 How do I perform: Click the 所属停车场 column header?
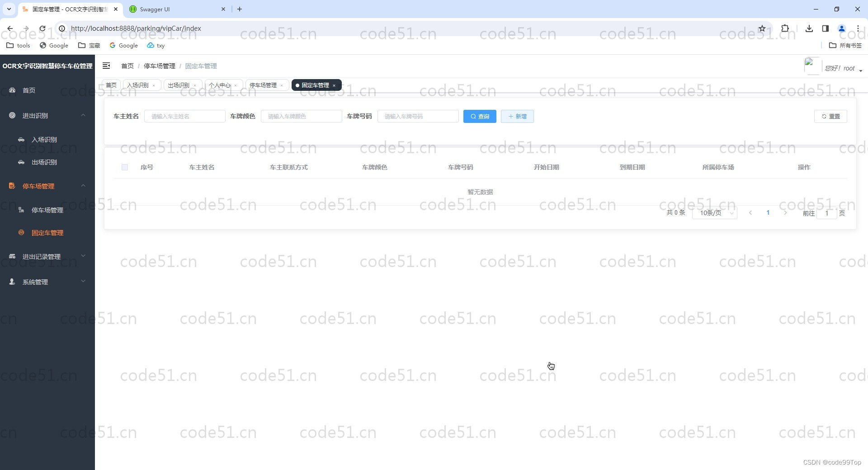[718, 167]
